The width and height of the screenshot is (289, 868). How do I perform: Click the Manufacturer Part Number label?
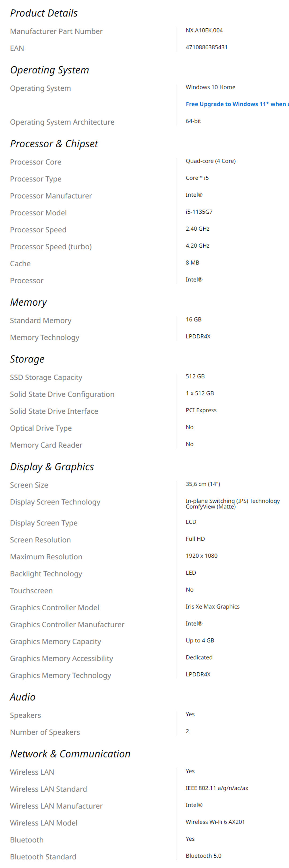pyautogui.click(x=56, y=31)
